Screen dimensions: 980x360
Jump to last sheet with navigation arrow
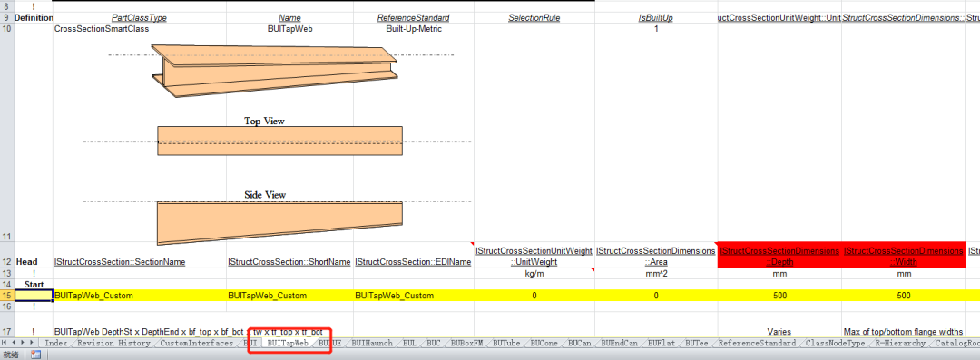coord(33,343)
